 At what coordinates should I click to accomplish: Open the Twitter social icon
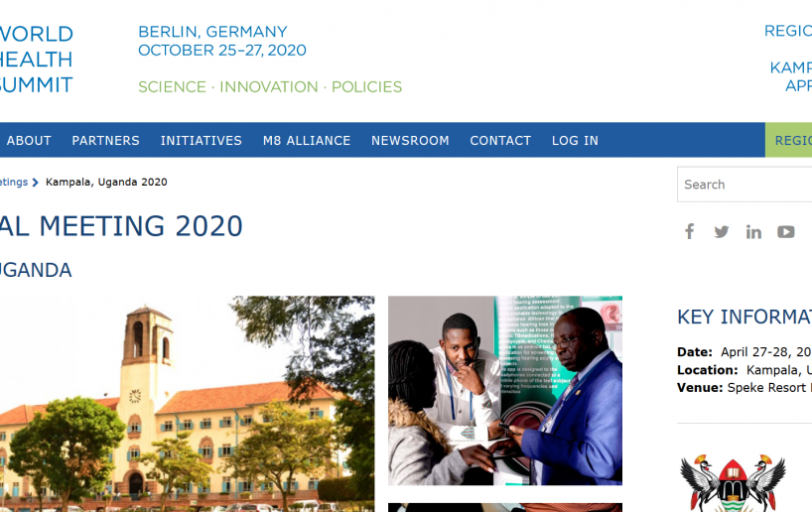[x=721, y=231]
